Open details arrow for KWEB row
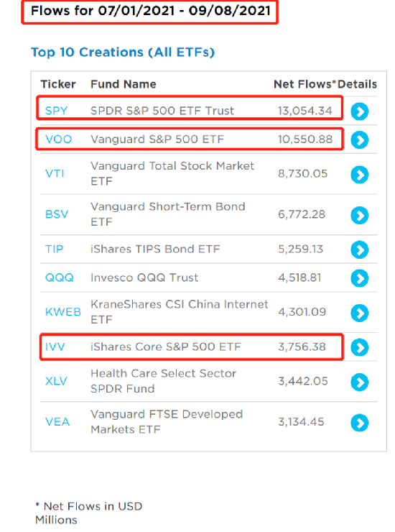 click(359, 313)
